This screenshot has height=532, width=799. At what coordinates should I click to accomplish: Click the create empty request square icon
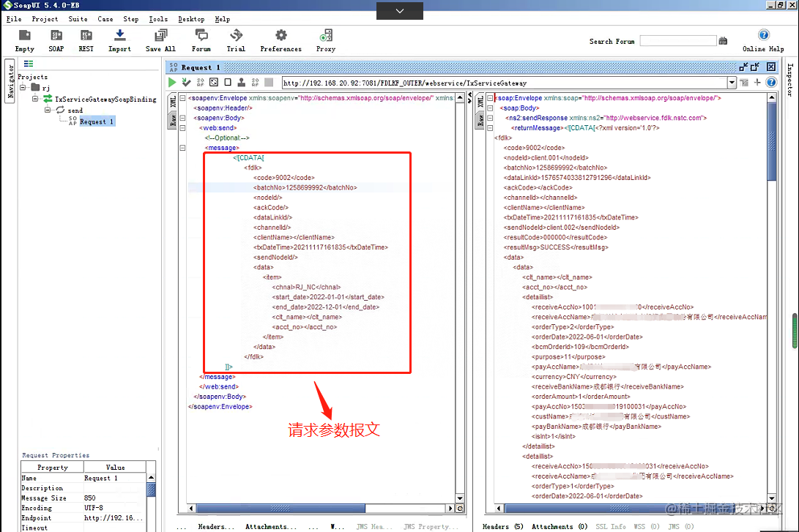(228, 83)
